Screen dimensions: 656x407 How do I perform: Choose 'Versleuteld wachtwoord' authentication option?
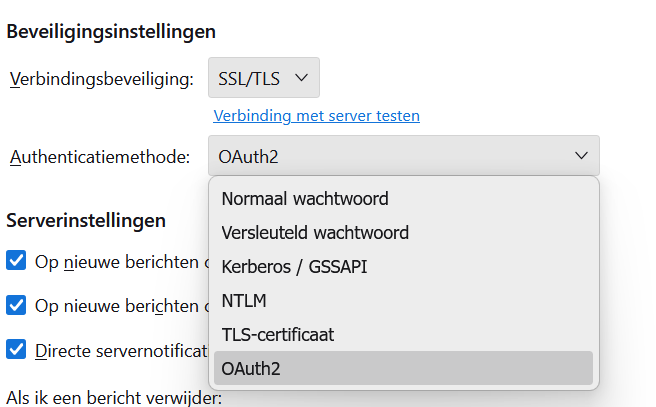point(315,232)
